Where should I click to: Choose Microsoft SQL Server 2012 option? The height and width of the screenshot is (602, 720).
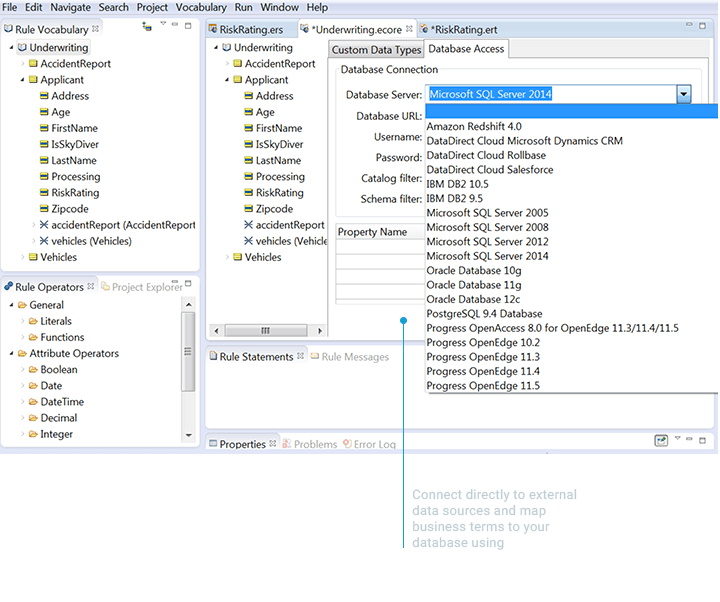pos(487,242)
